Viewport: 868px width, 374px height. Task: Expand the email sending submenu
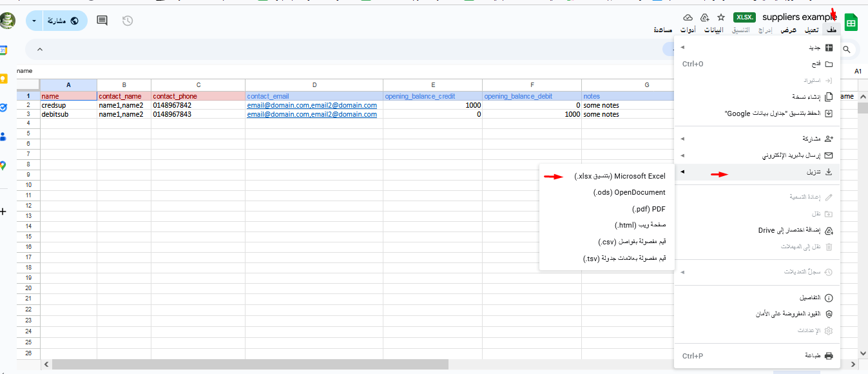683,155
